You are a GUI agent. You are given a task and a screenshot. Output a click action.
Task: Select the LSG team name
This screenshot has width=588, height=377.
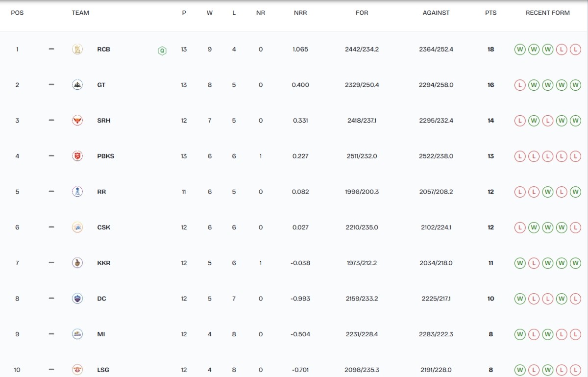[103, 370]
